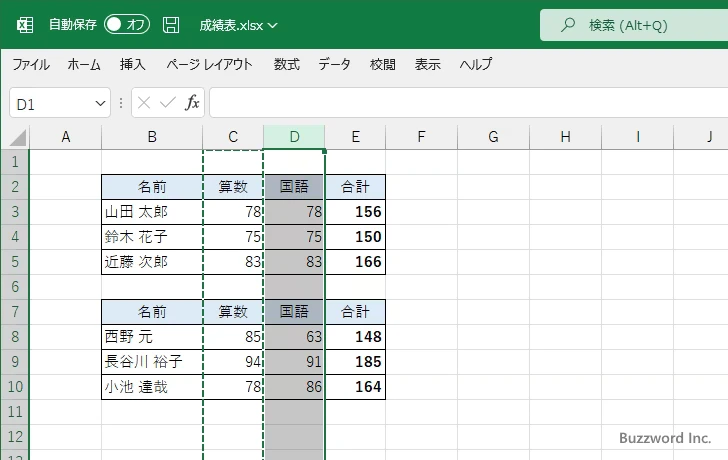Click the total cell showing 164

(x=355, y=387)
